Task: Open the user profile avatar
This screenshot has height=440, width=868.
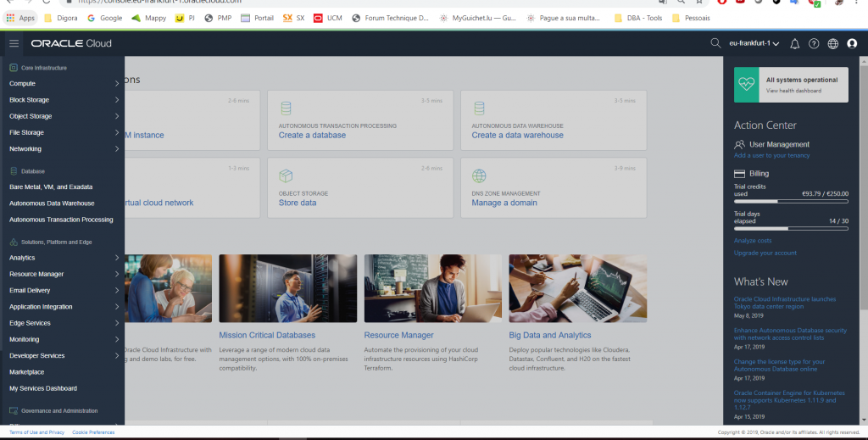Action: coord(852,44)
